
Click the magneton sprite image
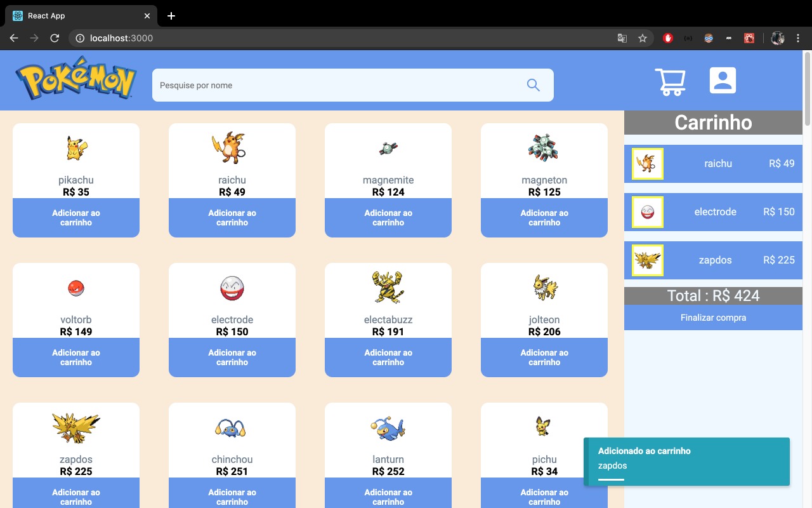click(x=543, y=147)
